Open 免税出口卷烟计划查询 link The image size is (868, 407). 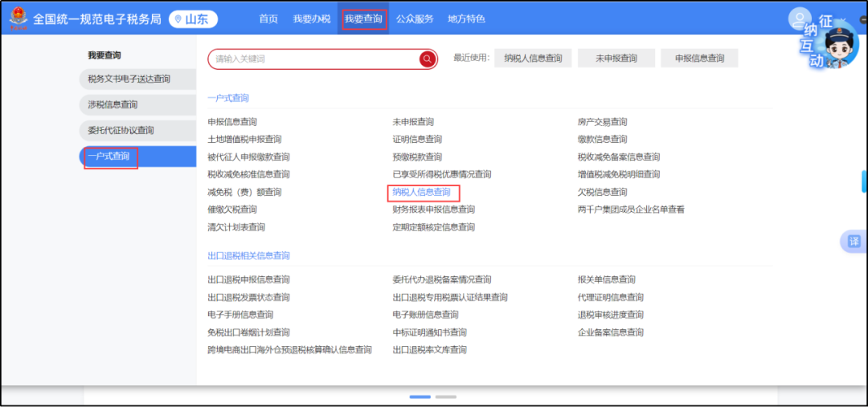pos(248,332)
